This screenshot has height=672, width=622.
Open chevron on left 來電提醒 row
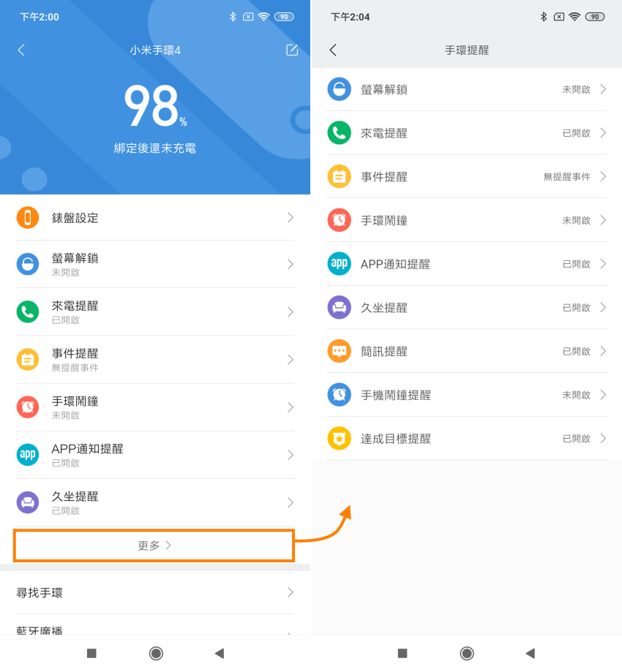click(x=291, y=312)
